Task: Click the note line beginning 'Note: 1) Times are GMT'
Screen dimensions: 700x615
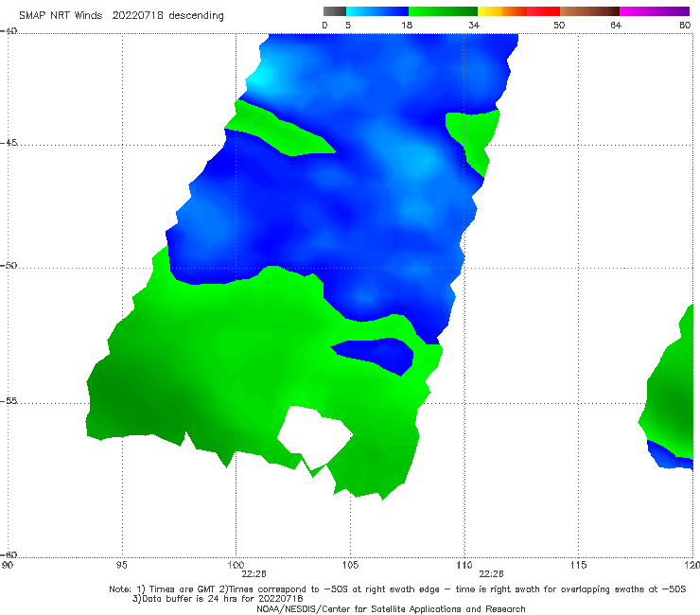Action: [x=397, y=589]
